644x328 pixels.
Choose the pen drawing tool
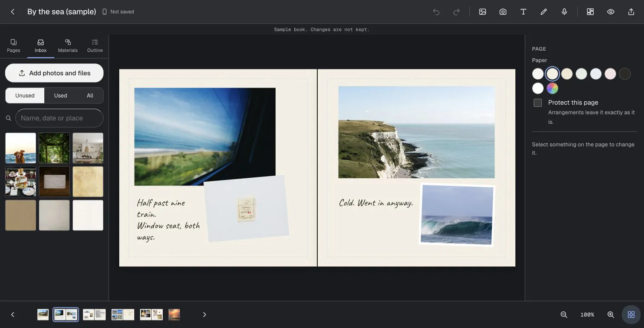(544, 12)
